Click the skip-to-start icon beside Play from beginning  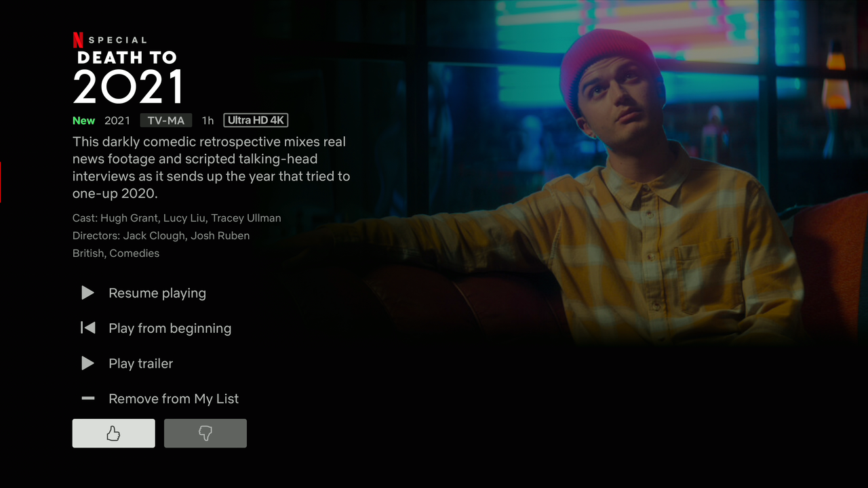pos(88,328)
